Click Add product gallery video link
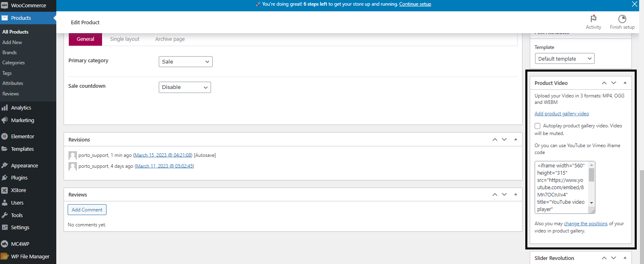 [562, 114]
